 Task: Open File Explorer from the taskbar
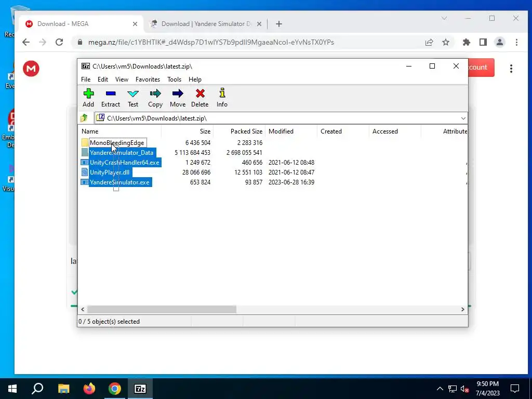(x=63, y=389)
